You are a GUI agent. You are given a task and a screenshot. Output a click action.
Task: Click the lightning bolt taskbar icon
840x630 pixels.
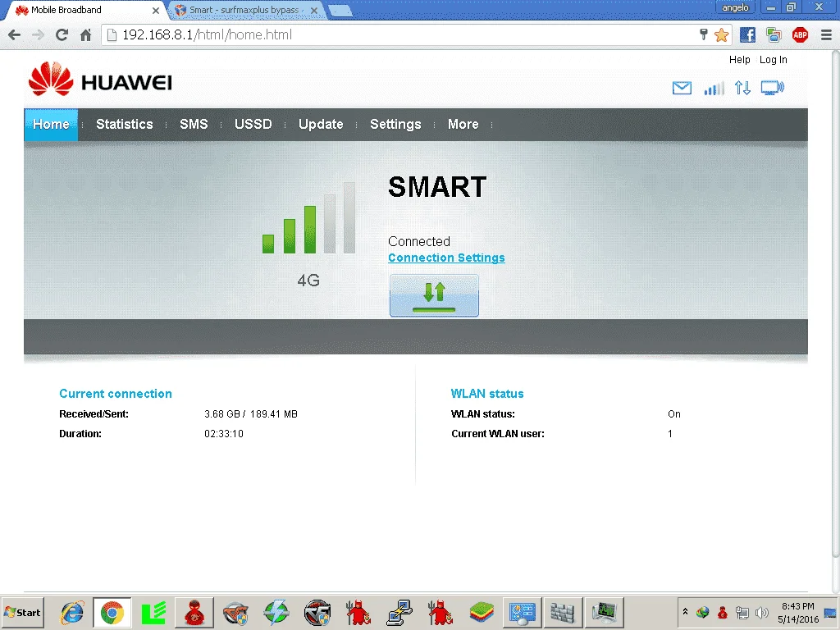click(x=276, y=612)
